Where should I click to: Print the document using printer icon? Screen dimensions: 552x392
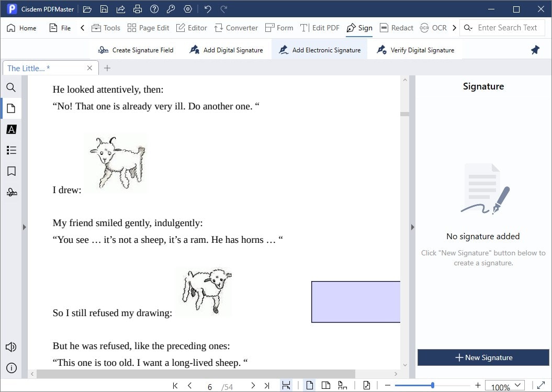click(137, 9)
